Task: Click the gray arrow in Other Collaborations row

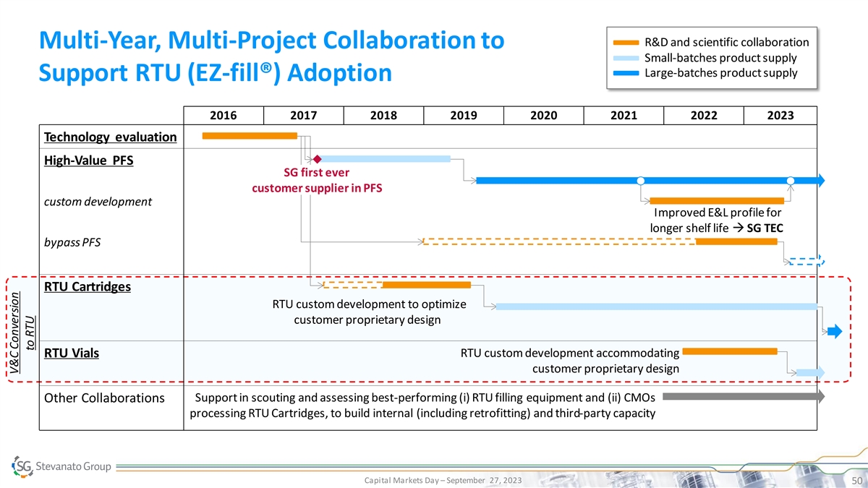Action: point(743,396)
